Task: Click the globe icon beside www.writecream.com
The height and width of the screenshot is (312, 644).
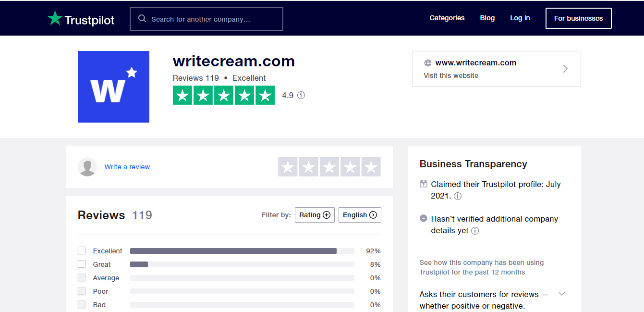Action: pyautogui.click(x=427, y=63)
